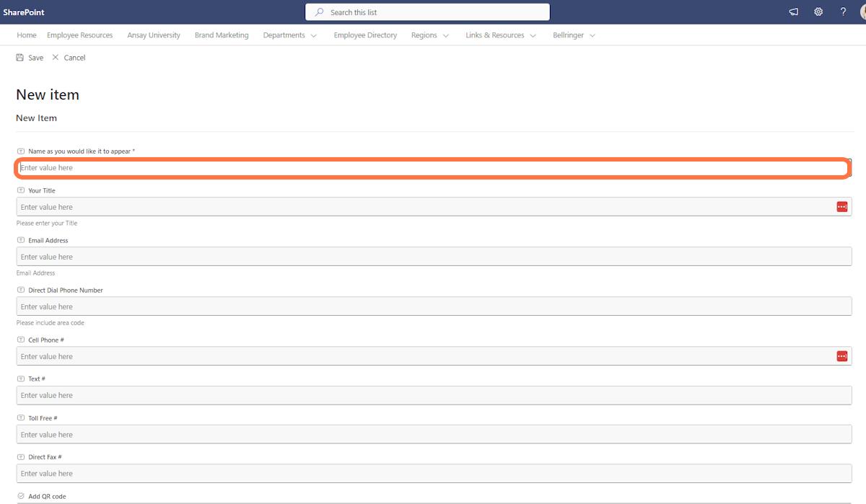The height and width of the screenshot is (504, 866).
Task: Open the Bellringer navigation item
Action: (569, 35)
